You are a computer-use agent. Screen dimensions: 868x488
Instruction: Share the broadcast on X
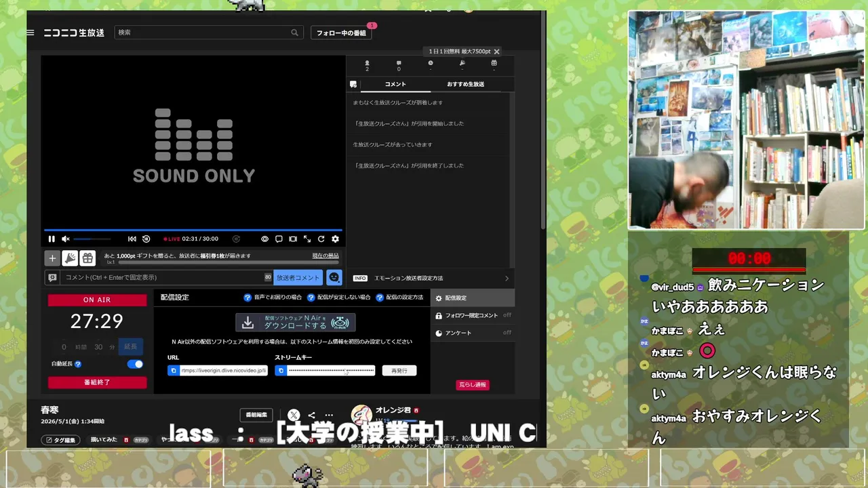click(x=294, y=415)
